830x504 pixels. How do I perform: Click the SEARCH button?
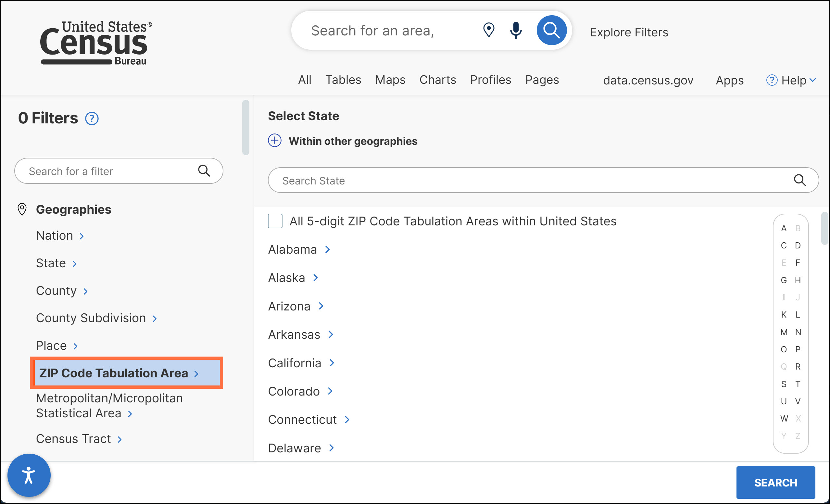tap(775, 482)
